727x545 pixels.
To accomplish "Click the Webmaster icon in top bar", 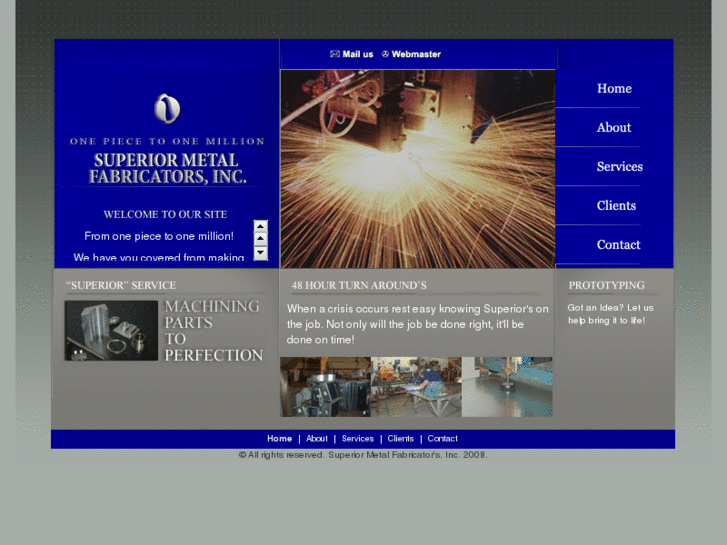I will [x=385, y=54].
